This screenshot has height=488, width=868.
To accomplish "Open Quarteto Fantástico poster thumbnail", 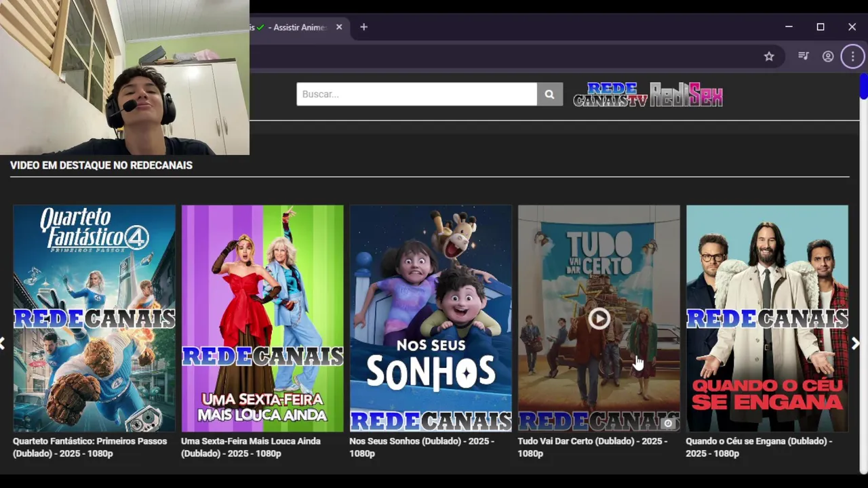I will click(94, 319).
